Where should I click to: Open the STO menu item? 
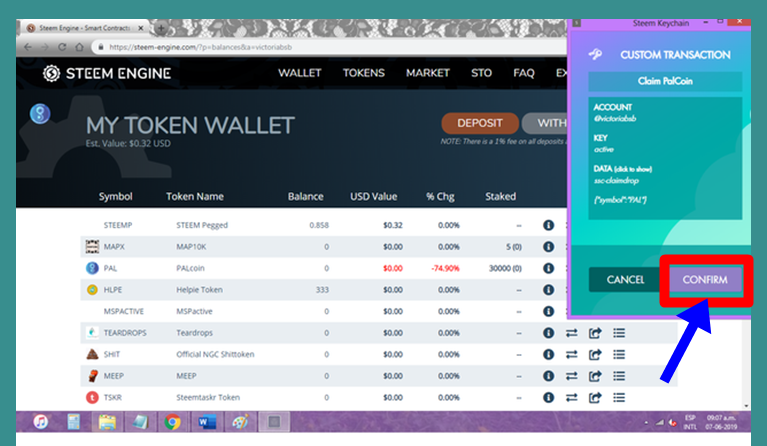(481, 73)
